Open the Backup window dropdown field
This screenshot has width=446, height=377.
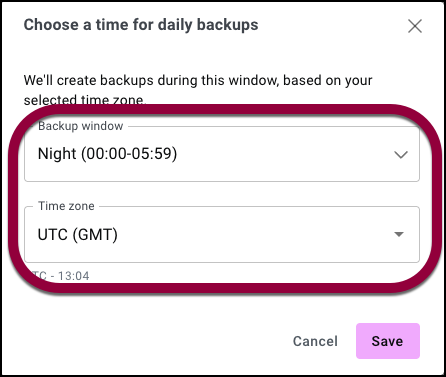click(222, 154)
